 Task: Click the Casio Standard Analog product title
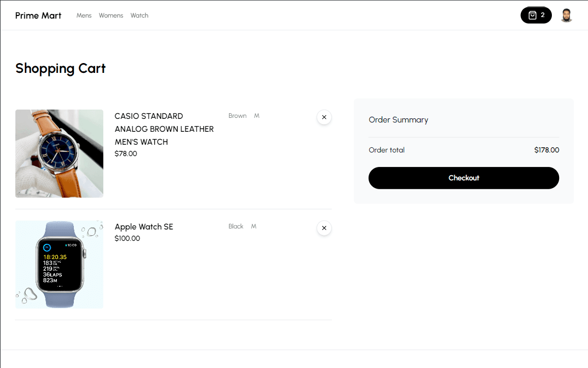coord(164,129)
